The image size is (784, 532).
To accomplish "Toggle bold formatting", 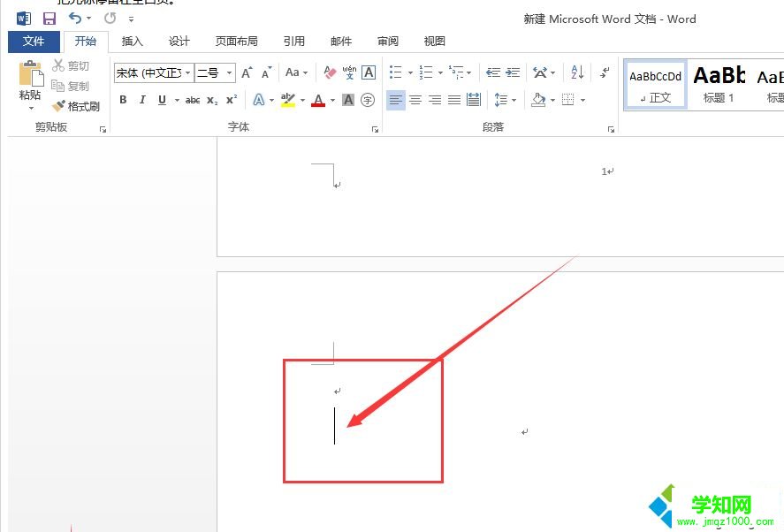I will tap(124, 100).
